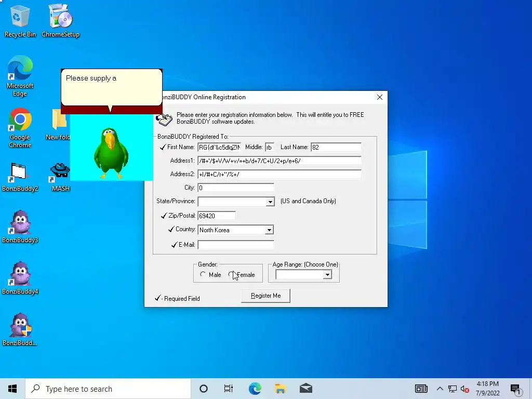Launch Microsoft Edge from the desktop

(x=20, y=76)
